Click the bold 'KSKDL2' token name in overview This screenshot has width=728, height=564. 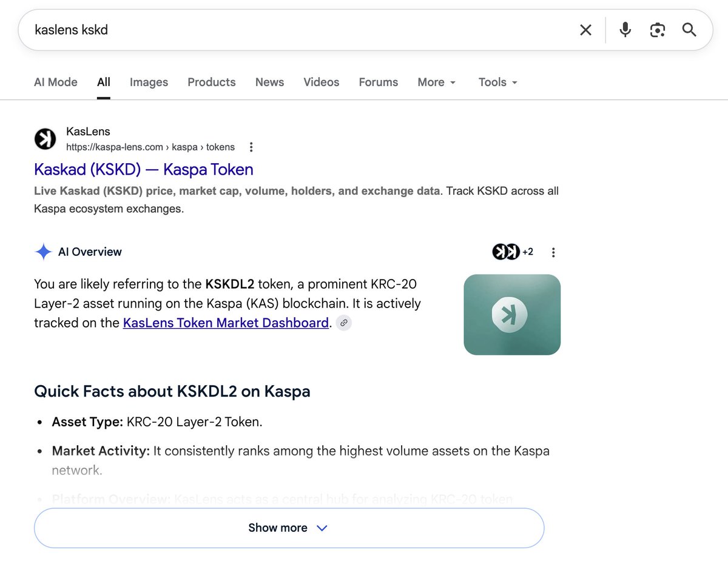pyautogui.click(x=230, y=284)
